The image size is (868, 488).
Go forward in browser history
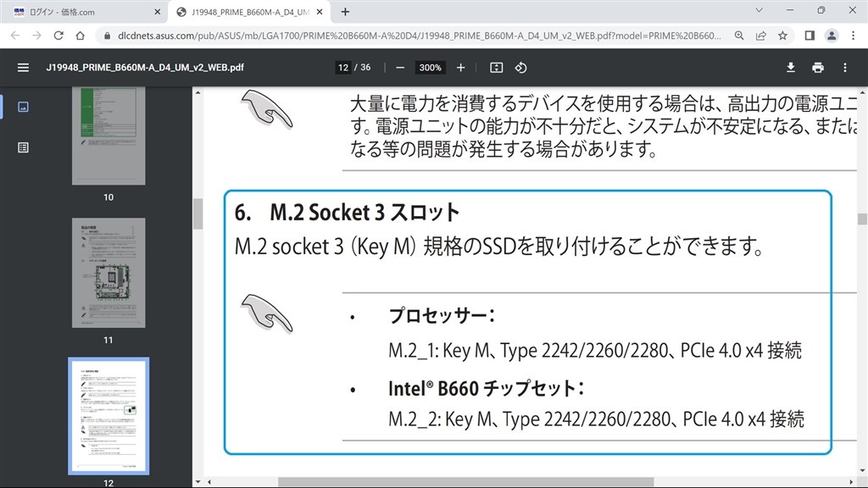(36, 36)
